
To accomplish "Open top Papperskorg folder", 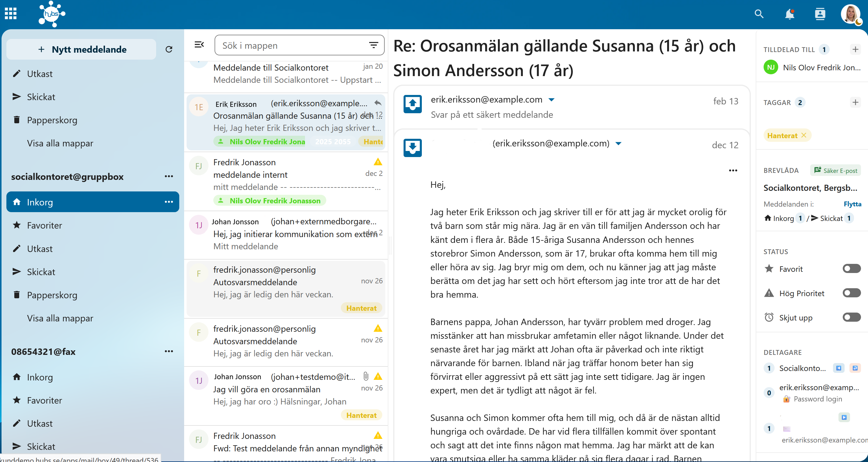I will (93, 120).
